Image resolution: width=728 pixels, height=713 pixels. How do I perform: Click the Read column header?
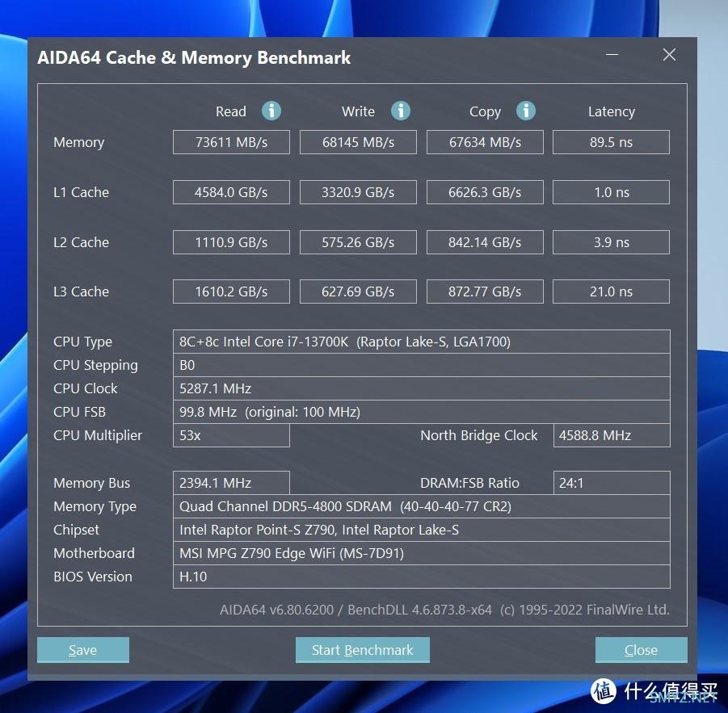(231, 111)
